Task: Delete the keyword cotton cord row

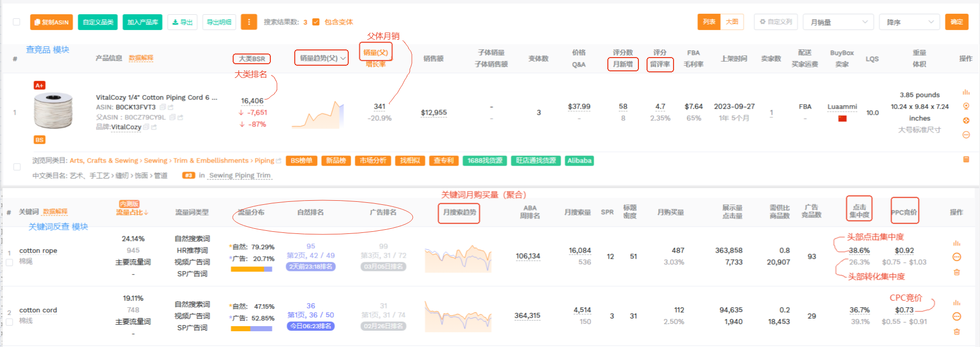Action: click(x=957, y=332)
